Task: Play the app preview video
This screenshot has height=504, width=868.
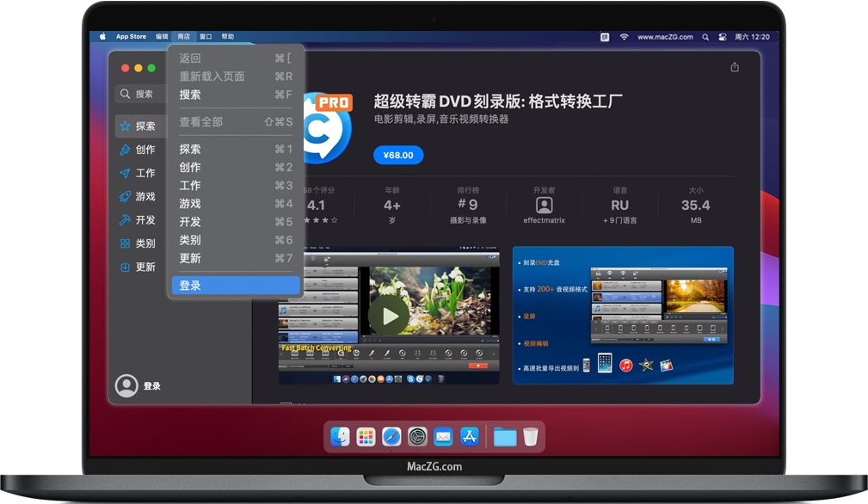Action: click(x=390, y=316)
